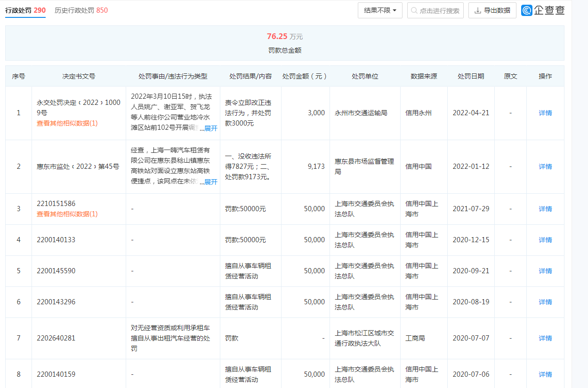Screen dimensions: 588x388
Task: Click decision number 2200145590
Action: point(56,271)
